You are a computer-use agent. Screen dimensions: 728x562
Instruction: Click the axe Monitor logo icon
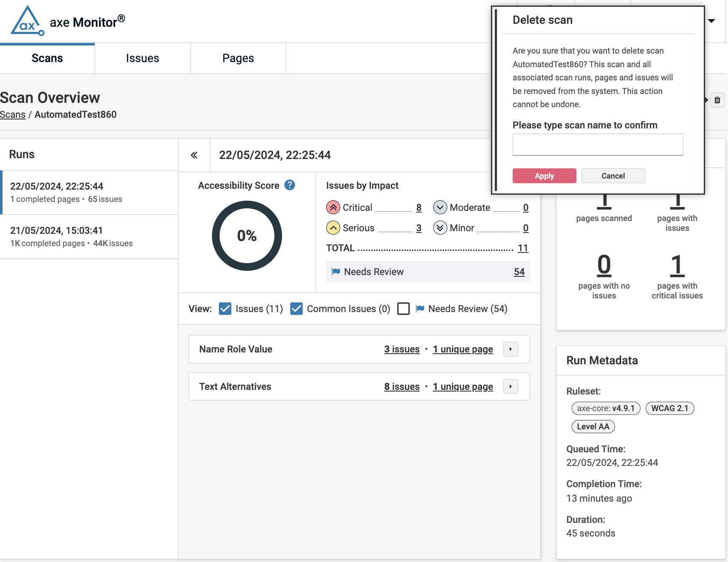[27, 21]
